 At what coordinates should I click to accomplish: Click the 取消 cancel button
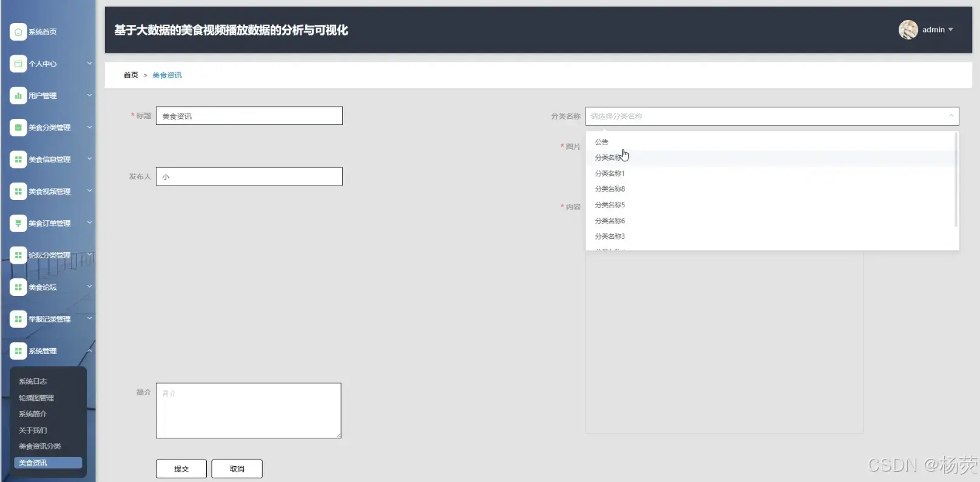(x=237, y=469)
